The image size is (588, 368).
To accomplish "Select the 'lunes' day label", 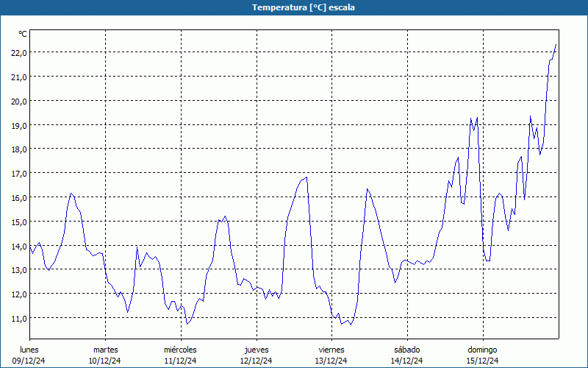I will tap(29, 350).
